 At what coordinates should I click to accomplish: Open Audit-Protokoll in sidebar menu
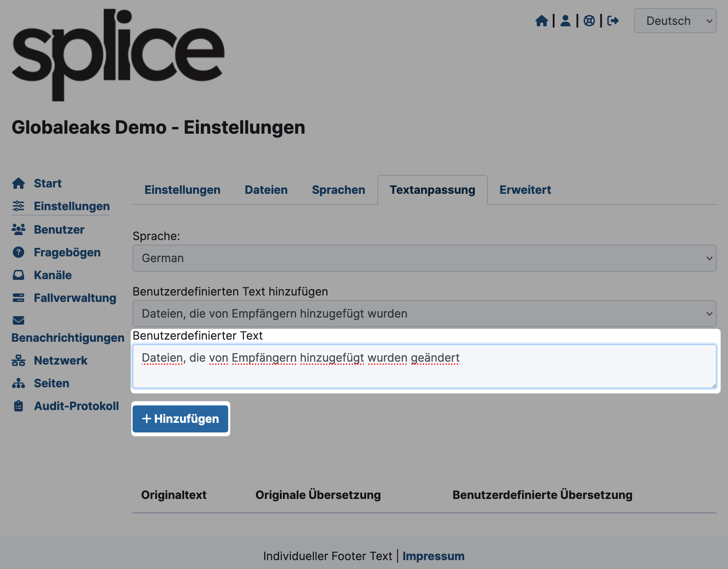pyautogui.click(x=76, y=406)
